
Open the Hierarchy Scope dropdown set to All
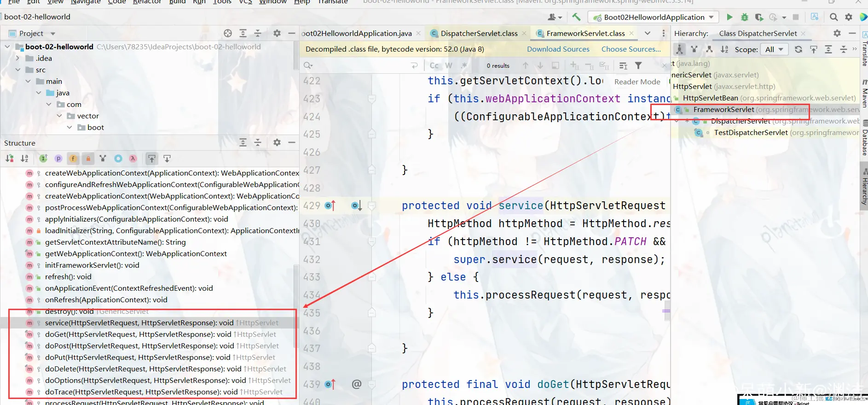pos(775,49)
